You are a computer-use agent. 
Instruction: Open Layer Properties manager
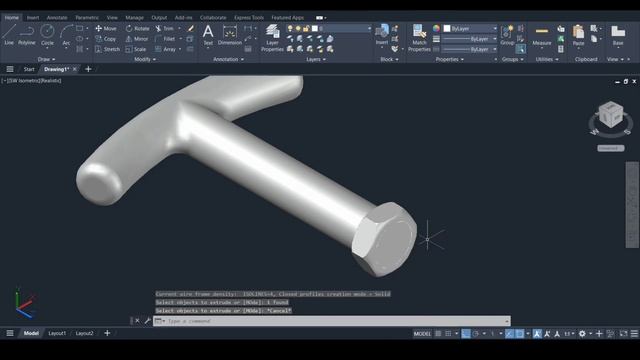pyautogui.click(x=272, y=38)
